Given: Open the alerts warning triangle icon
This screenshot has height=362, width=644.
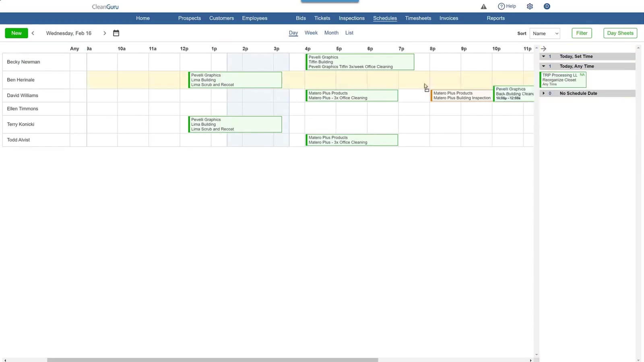Looking at the screenshot, I should point(484,6).
